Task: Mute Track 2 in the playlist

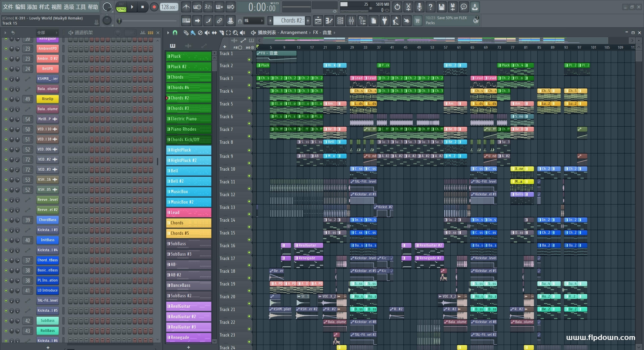Action: coord(249,72)
